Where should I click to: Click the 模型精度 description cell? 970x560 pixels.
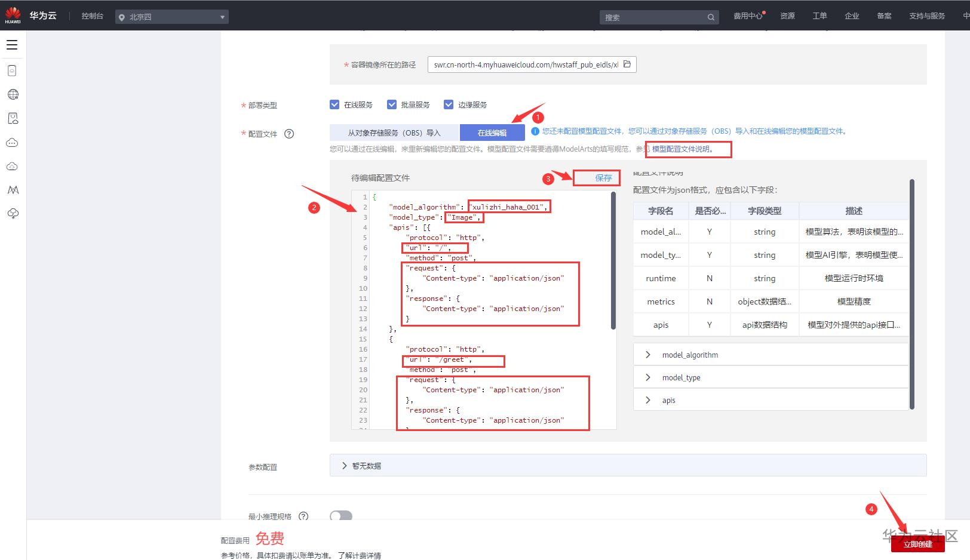click(854, 301)
